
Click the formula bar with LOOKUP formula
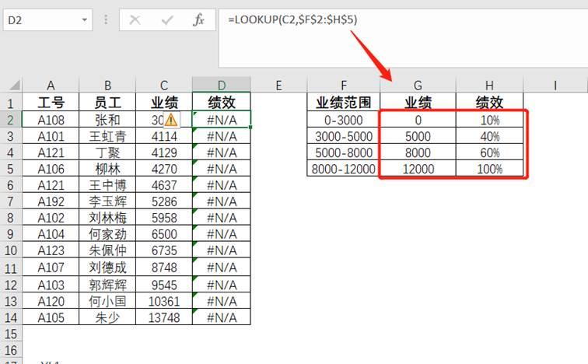point(403,38)
